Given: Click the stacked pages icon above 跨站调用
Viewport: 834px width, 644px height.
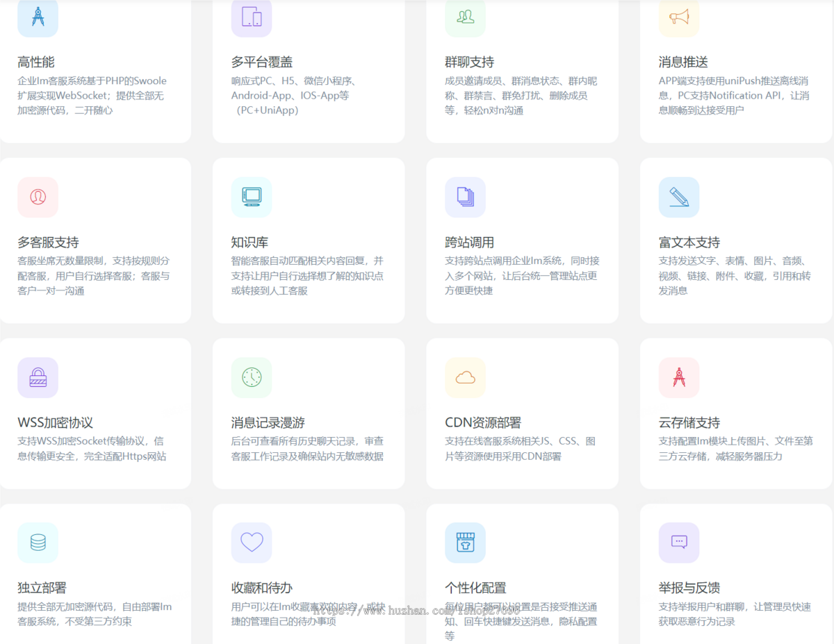Looking at the screenshot, I should coord(465,197).
